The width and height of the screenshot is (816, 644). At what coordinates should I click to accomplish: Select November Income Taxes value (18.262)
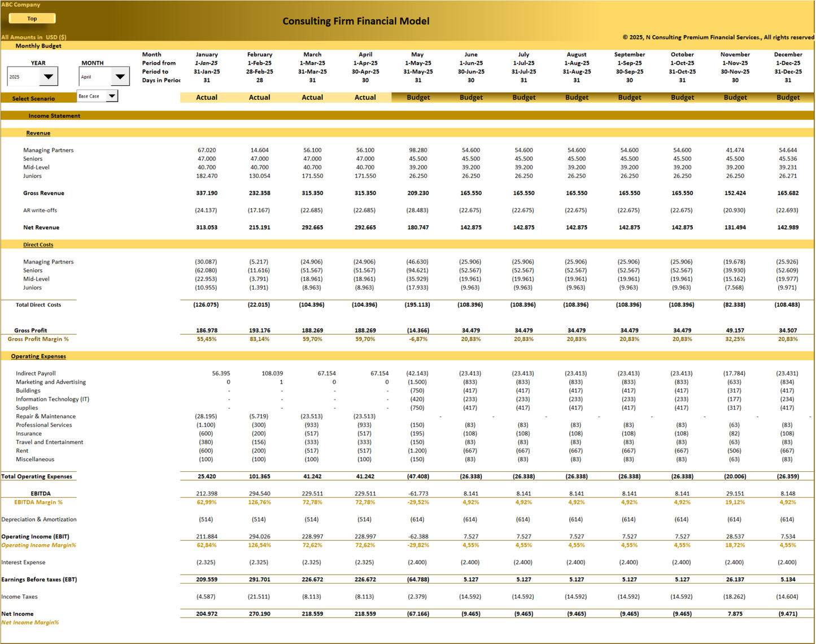coord(734,597)
